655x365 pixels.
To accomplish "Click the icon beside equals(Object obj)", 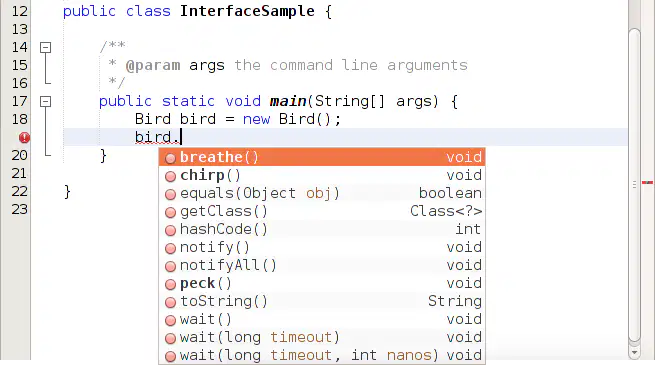I will click(x=170, y=194).
